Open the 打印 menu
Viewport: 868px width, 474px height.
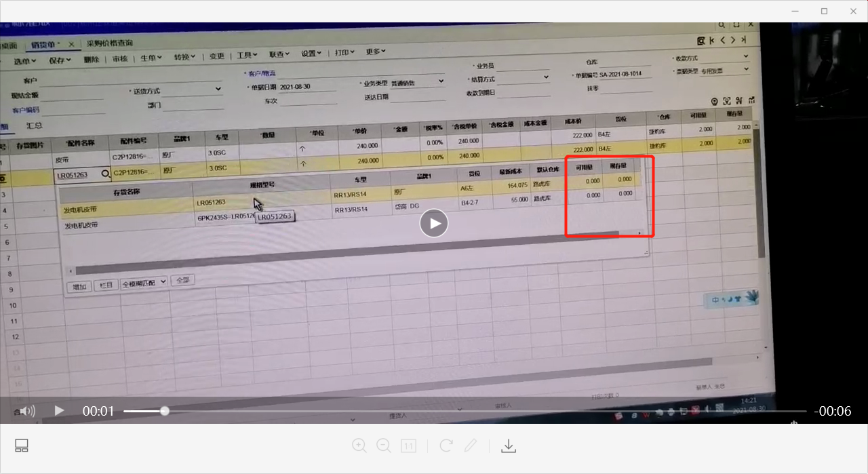pyautogui.click(x=346, y=53)
